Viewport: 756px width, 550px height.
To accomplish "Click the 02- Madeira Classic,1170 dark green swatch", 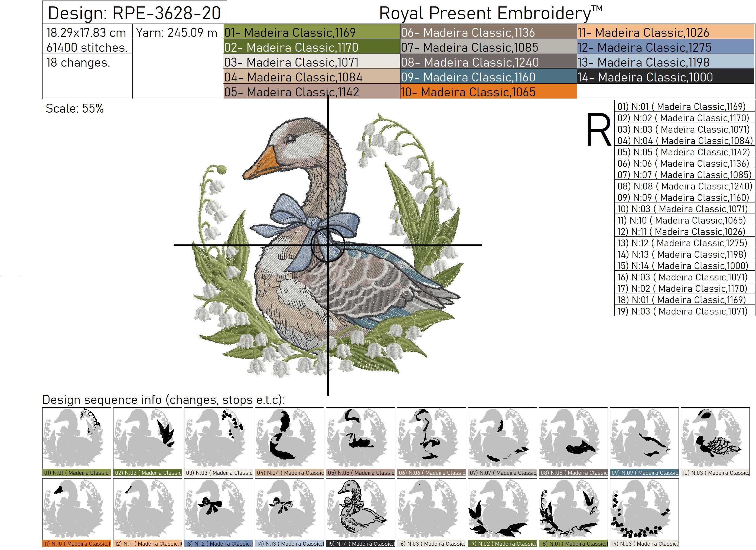I will (312, 47).
